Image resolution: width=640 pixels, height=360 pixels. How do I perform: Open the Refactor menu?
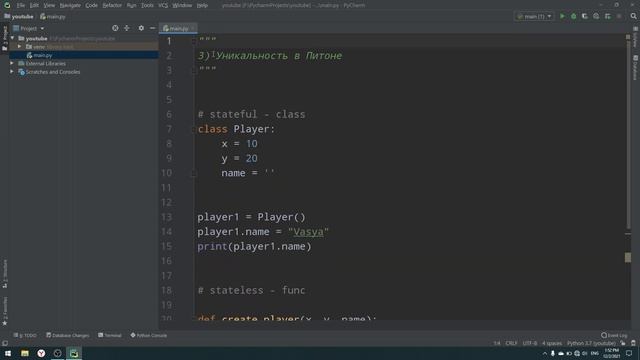[x=112, y=5]
